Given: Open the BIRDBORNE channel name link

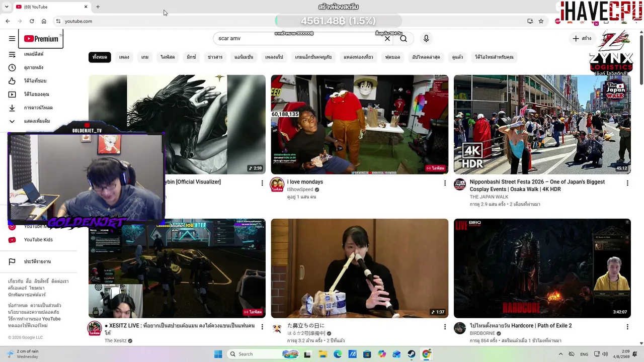Looking at the screenshot, I should tap(482, 333).
